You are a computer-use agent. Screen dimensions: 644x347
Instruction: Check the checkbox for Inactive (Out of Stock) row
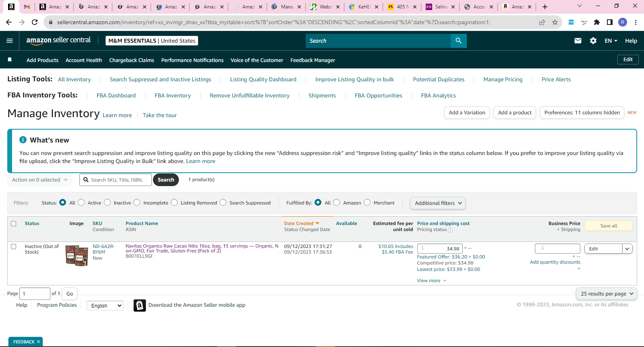14,247
